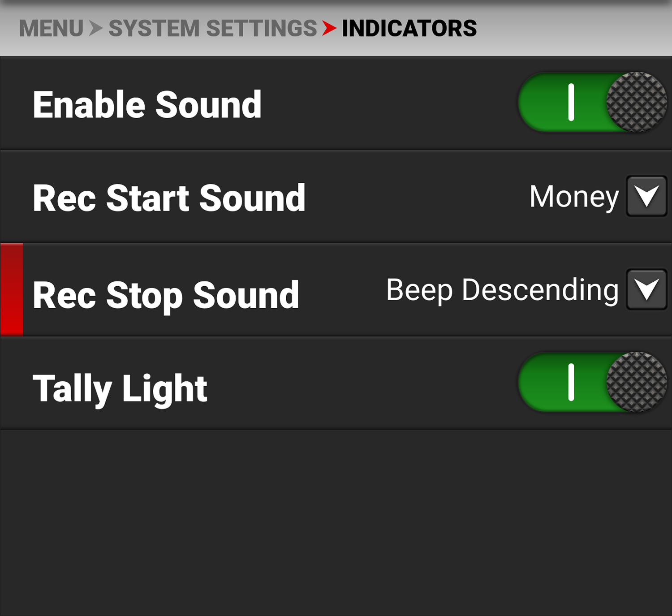Image resolution: width=672 pixels, height=616 pixels.
Task: Select the Enable Sound label
Action: (x=147, y=105)
